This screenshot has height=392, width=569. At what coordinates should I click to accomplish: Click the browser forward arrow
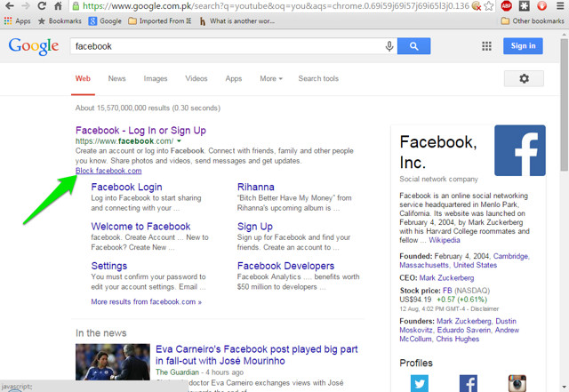click(26, 6)
